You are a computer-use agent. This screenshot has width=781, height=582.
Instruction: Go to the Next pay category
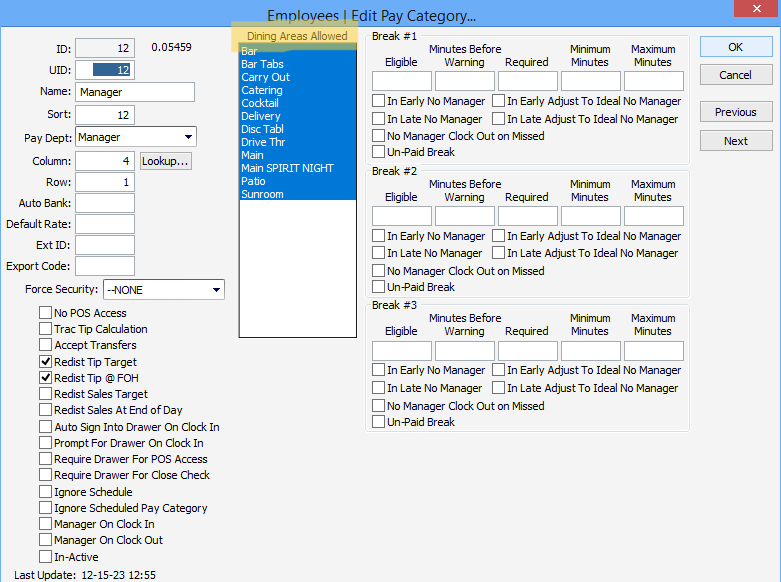click(736, 141)
